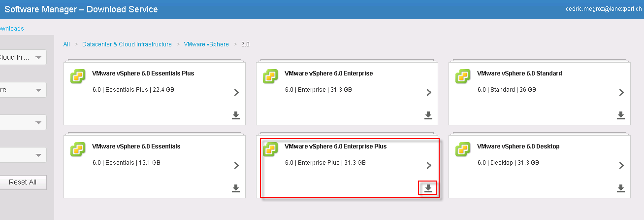Open the Cloud In... filter dropdown
Viewport: 644px width, 220px height.
(x=23, y=57)
